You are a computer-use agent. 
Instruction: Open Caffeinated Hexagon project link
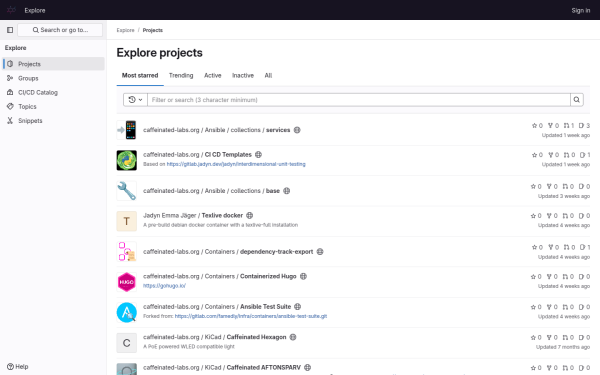[x=215, y=337]
